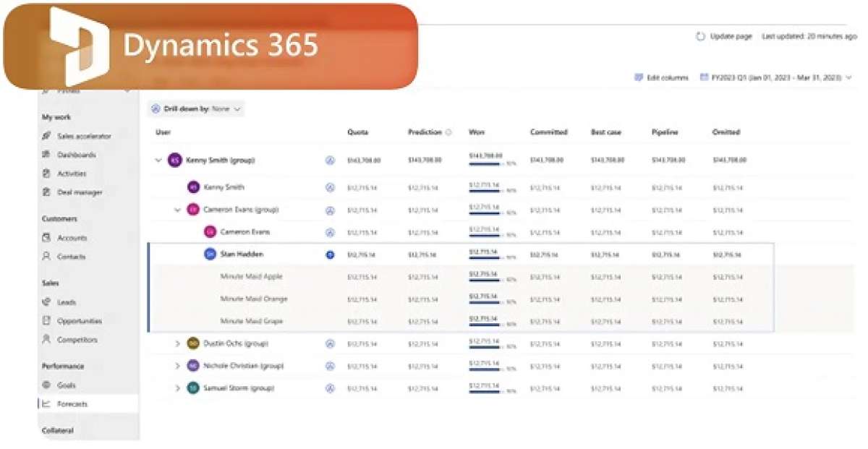Click the Omitted column header
Screen dimensions: 868x449
point(726,132)
